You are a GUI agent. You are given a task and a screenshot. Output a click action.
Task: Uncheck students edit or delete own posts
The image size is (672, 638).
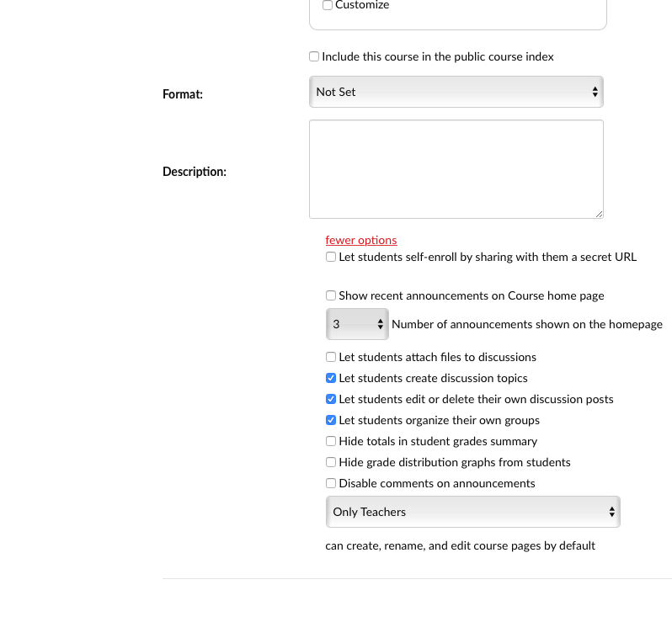coord(331,399)
